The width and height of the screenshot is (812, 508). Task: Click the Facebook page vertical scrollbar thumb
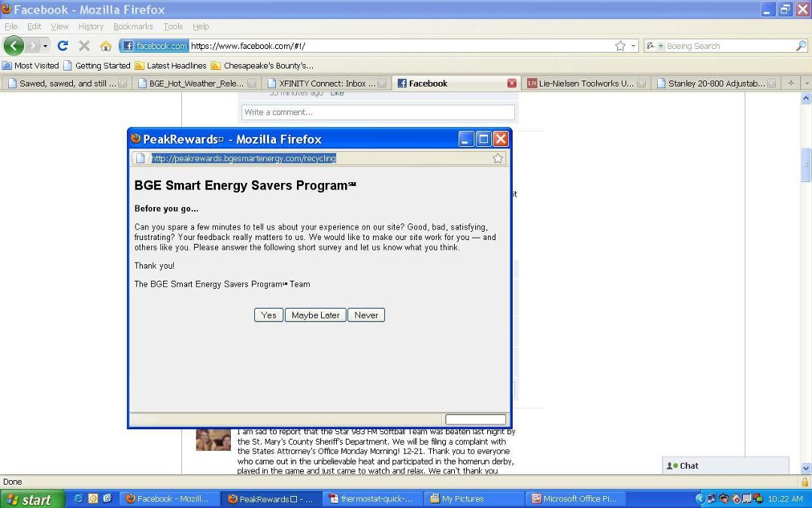806,165
